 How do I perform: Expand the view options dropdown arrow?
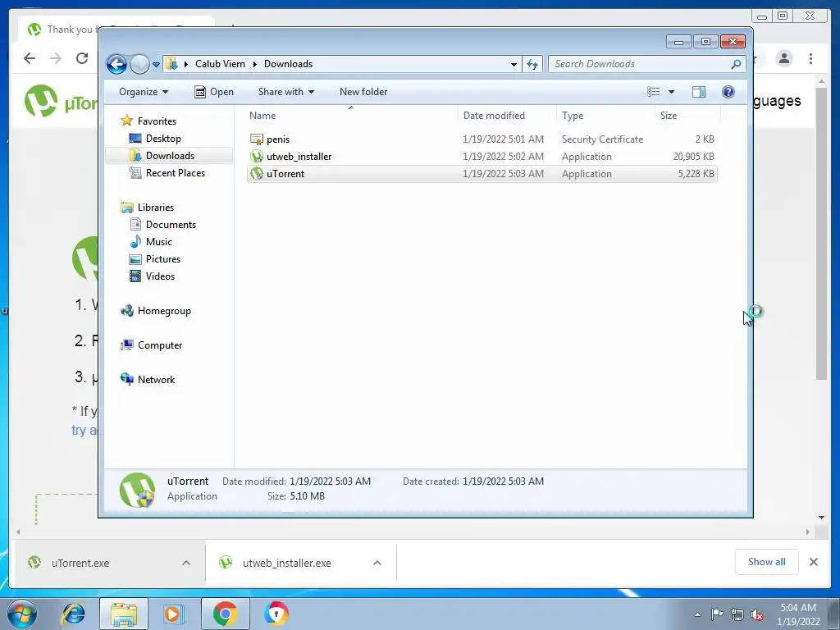pos(671,92)
